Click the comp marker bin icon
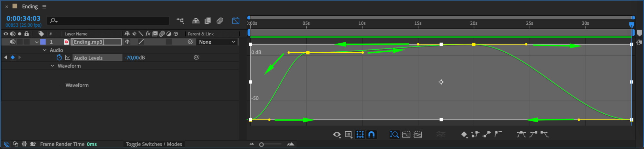Screen dimensions: 644x149 (639, 33)
